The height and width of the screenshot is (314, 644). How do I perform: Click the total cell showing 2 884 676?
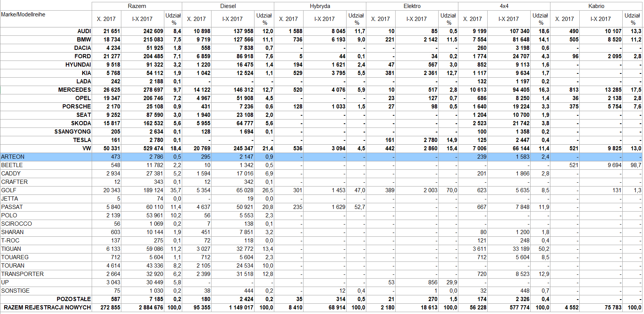click(151, 308)
